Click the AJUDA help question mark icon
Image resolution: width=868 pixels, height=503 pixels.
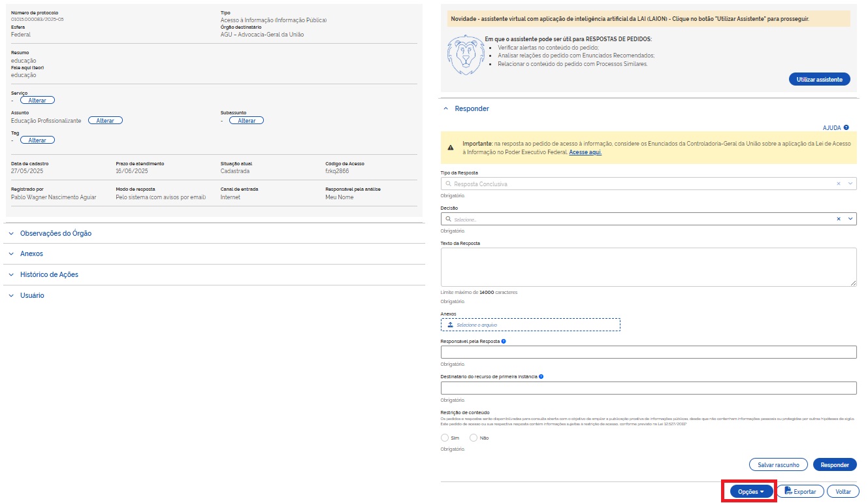click(846, 128)
